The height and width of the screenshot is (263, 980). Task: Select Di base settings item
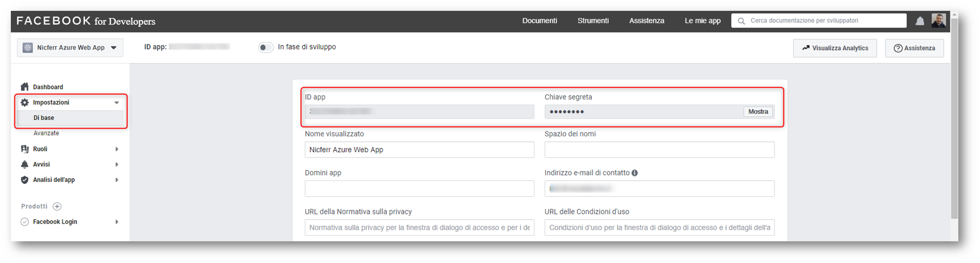click(70, 118)
